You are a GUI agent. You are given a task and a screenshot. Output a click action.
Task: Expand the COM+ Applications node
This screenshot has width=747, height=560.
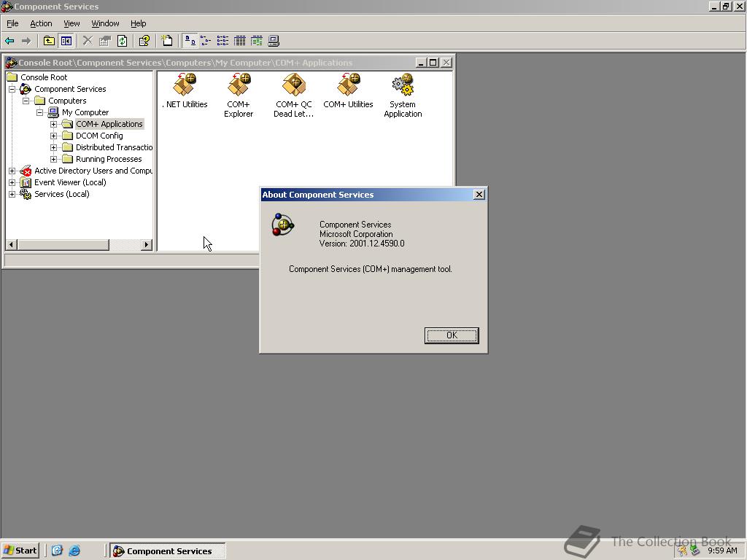point(54,124)
